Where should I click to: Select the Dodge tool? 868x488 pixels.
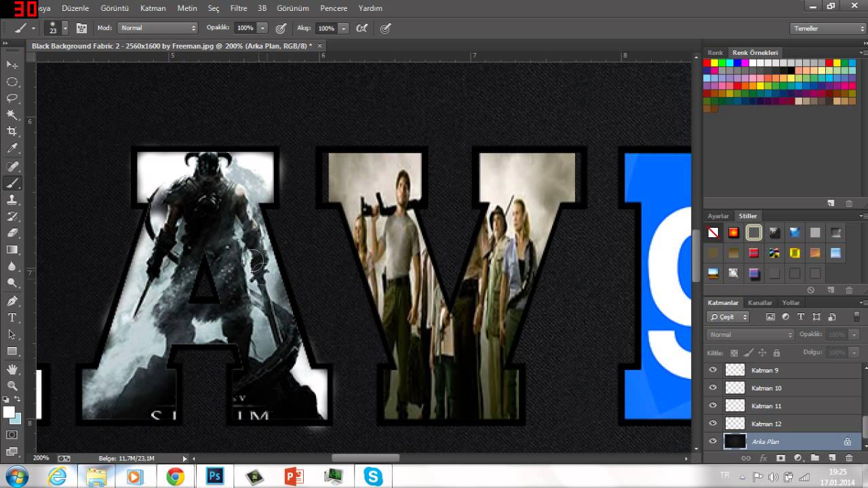[x=12, y=283]
